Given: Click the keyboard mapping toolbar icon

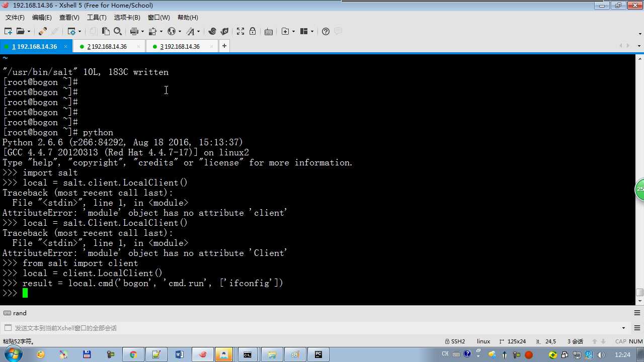Looking at the screenshot, I should click(269, 31).
